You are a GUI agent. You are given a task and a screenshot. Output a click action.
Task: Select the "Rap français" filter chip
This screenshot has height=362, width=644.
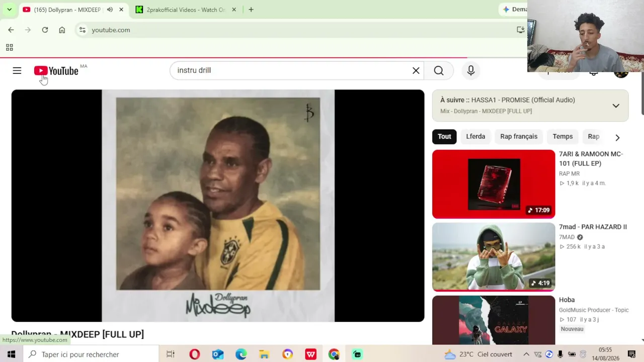[519, 137]
